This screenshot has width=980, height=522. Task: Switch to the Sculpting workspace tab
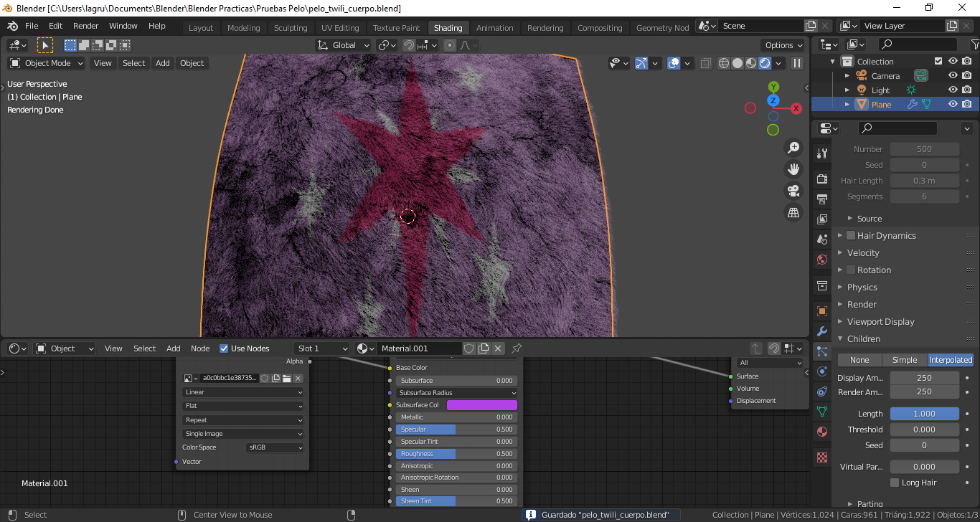pyautogui.click(x=291, y=28)
